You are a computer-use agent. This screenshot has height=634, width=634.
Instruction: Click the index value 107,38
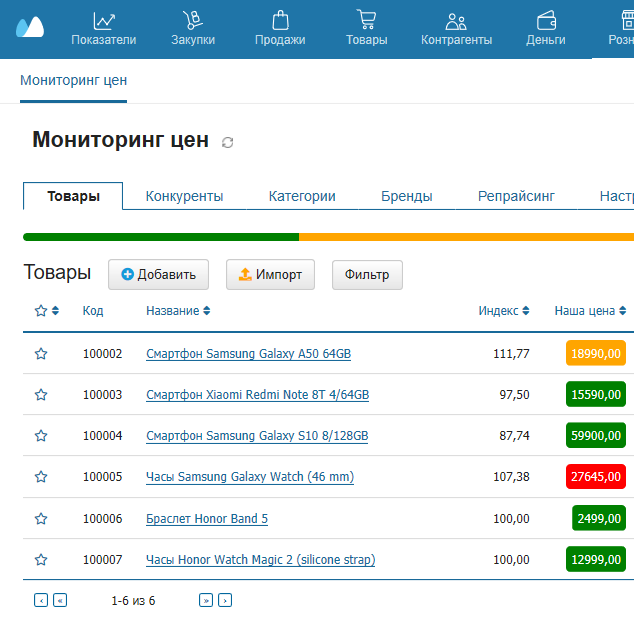tap(511, 477)
